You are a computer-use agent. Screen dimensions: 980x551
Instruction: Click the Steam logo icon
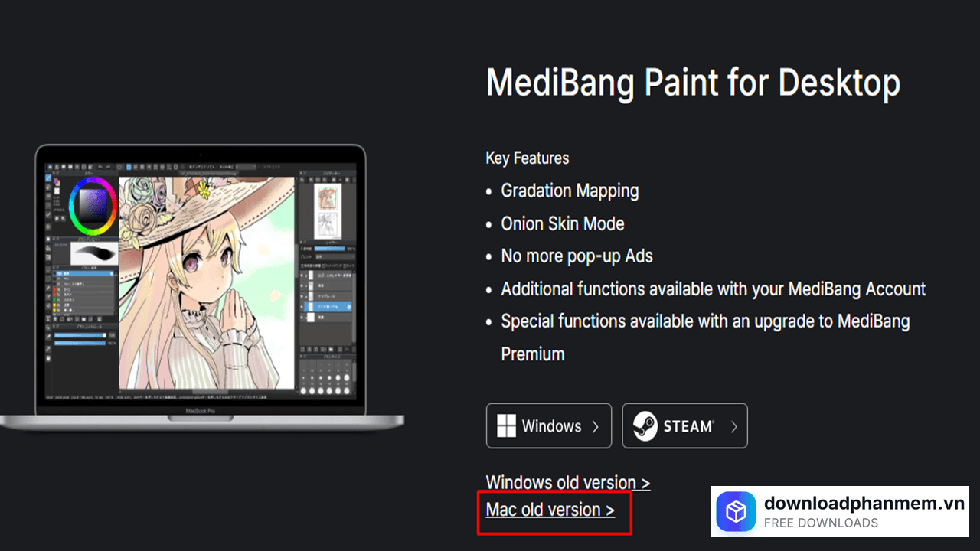645,425
